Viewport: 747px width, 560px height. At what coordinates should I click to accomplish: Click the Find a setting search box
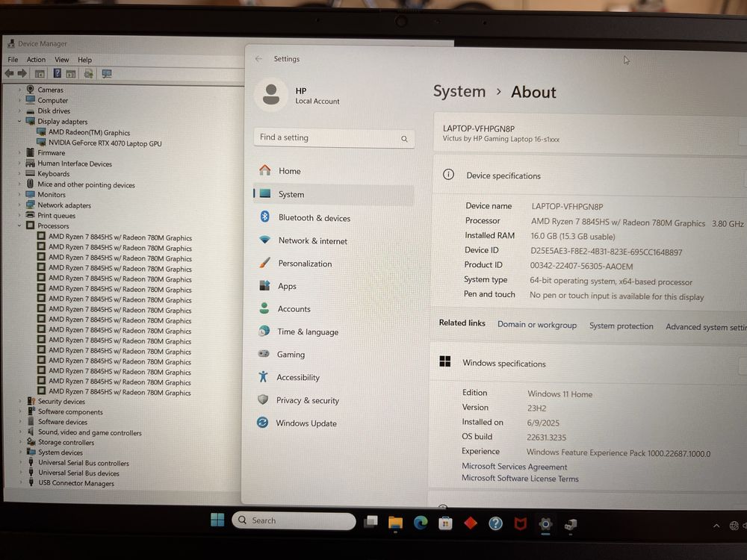point(334,137)
